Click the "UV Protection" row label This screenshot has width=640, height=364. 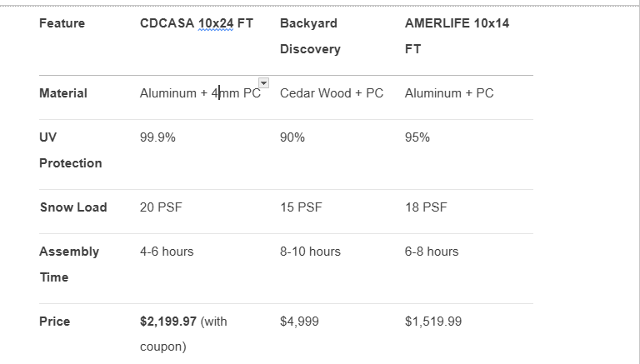71,150
